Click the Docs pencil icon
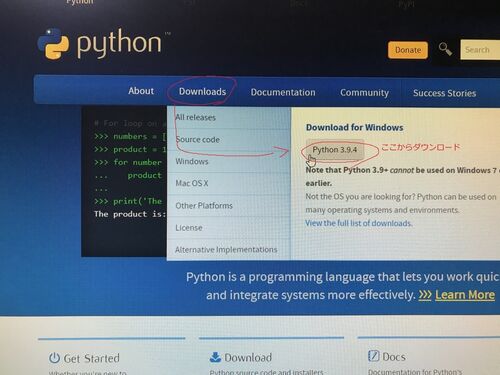Viewport: 500px width, 375px height. click(373, 356)
